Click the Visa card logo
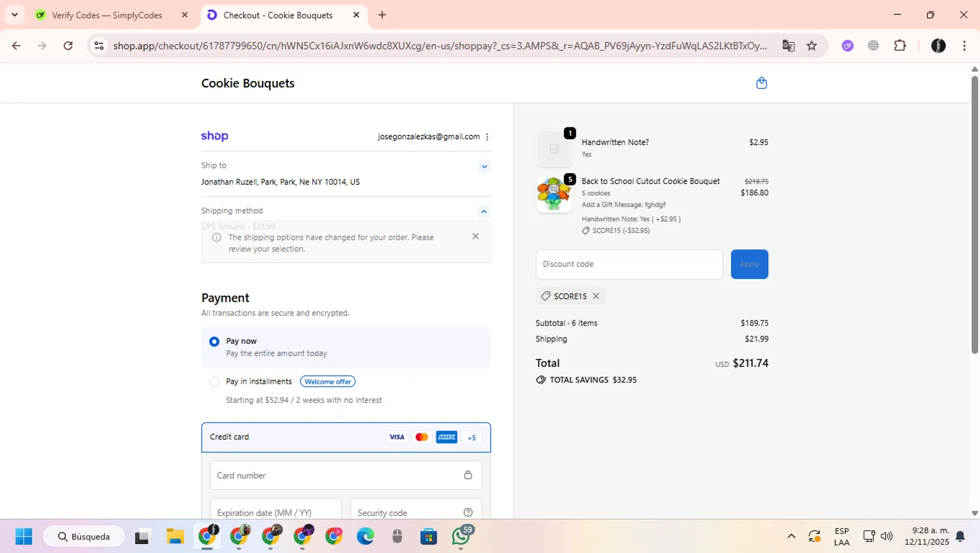The height and width of the screenshot is (553, 980). tap(397, 437)
